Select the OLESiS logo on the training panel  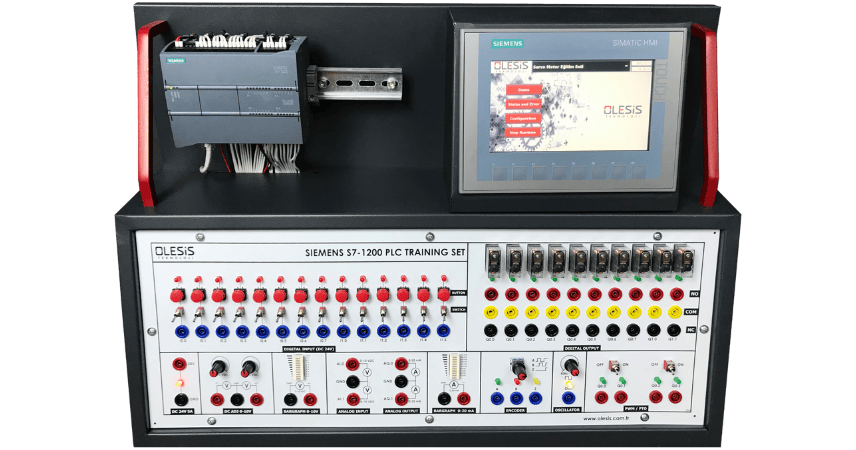(x=174, y=253)
